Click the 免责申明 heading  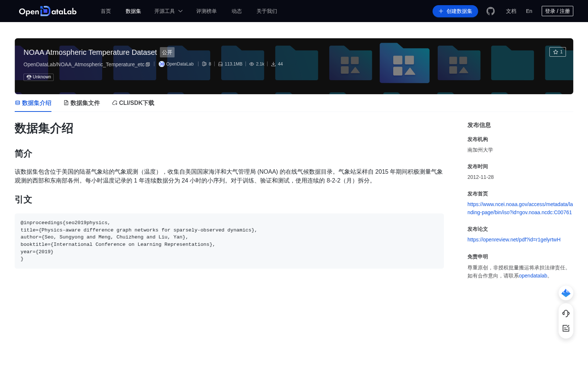pos(478,256)
